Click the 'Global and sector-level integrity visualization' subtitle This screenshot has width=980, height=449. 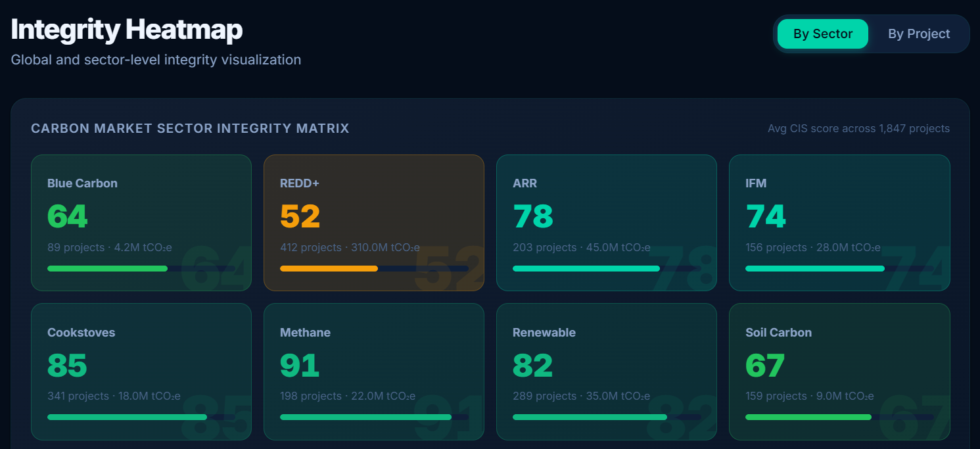(156, 60)
